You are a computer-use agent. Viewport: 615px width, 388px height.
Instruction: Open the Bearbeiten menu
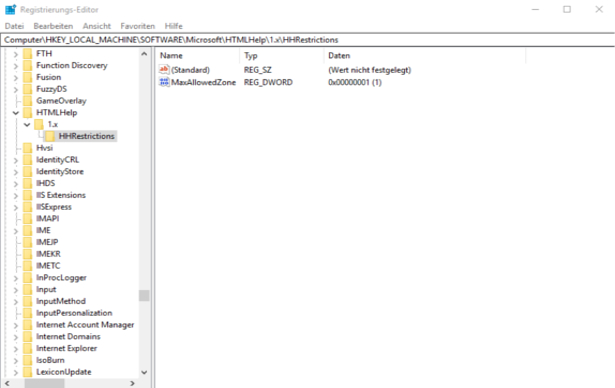pyautogui.click(x=53, y=26)
